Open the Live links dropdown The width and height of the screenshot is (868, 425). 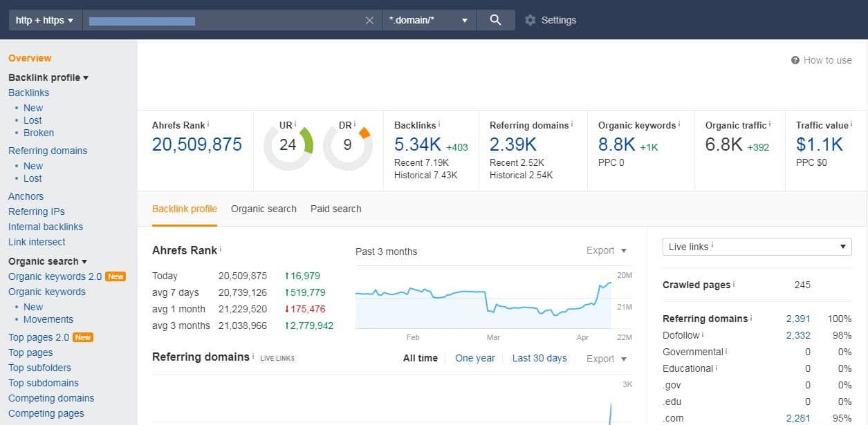[757, 247]
